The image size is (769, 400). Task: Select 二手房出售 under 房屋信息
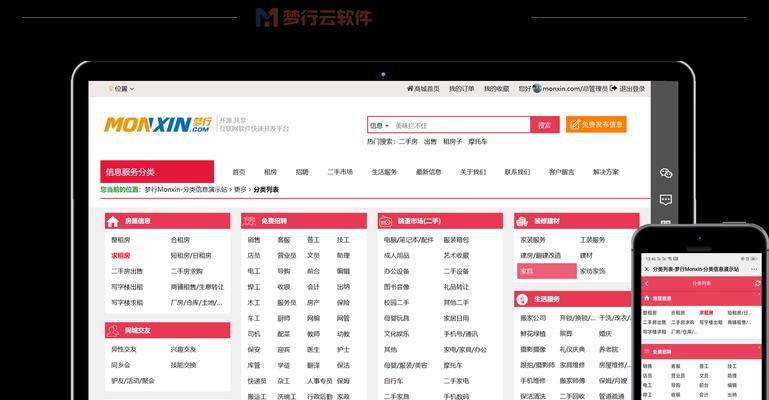coord(127,272)
